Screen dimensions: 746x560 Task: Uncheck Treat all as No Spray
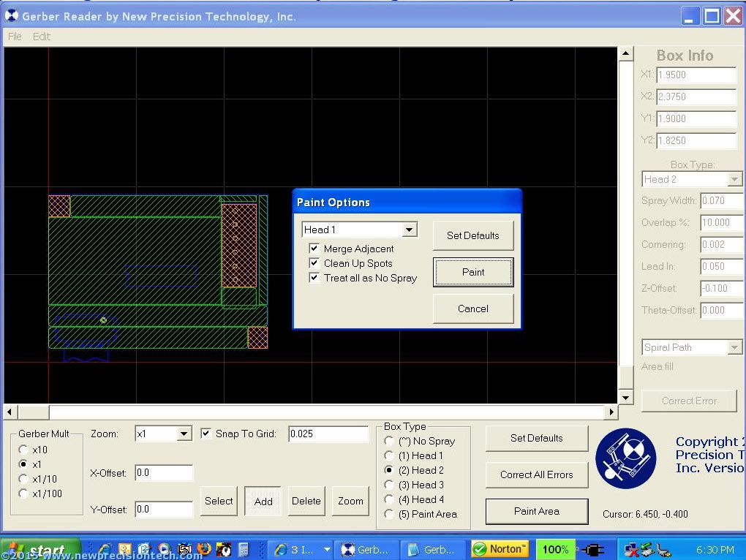pos(314,278)
